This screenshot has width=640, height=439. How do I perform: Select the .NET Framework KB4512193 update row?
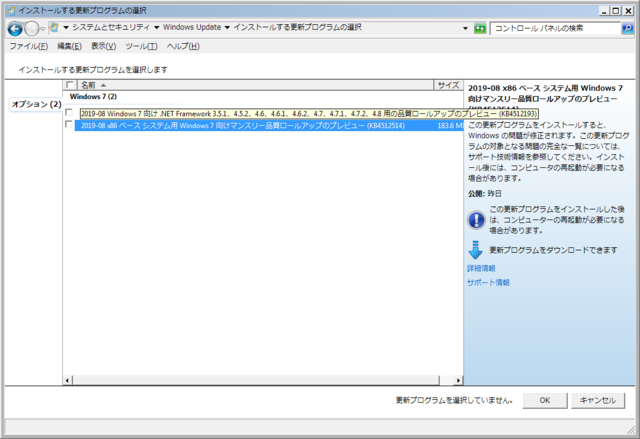point(309,113)
